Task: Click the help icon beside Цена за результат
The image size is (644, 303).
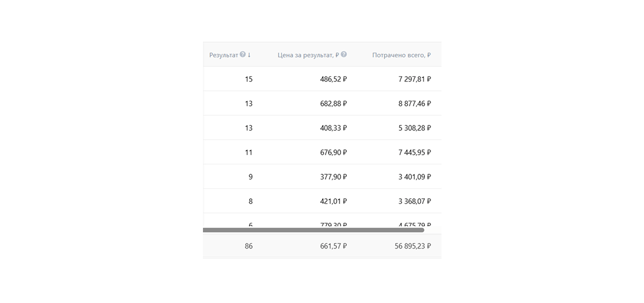Action: (344, 55)
